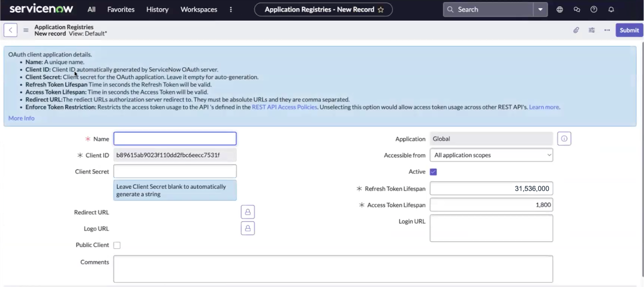The width and height of the screenshot is (644, 287).
Task: Open the All menu
Action: [x=91, y=10]
